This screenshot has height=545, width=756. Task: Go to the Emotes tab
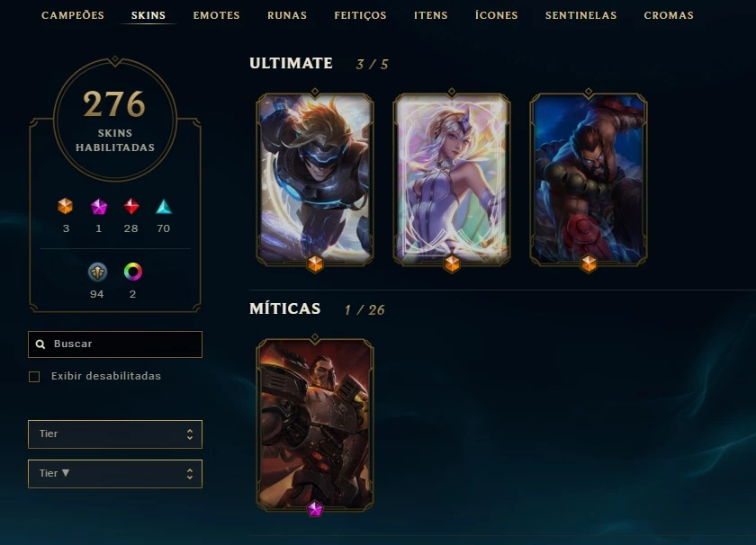[x=217, y=15]
